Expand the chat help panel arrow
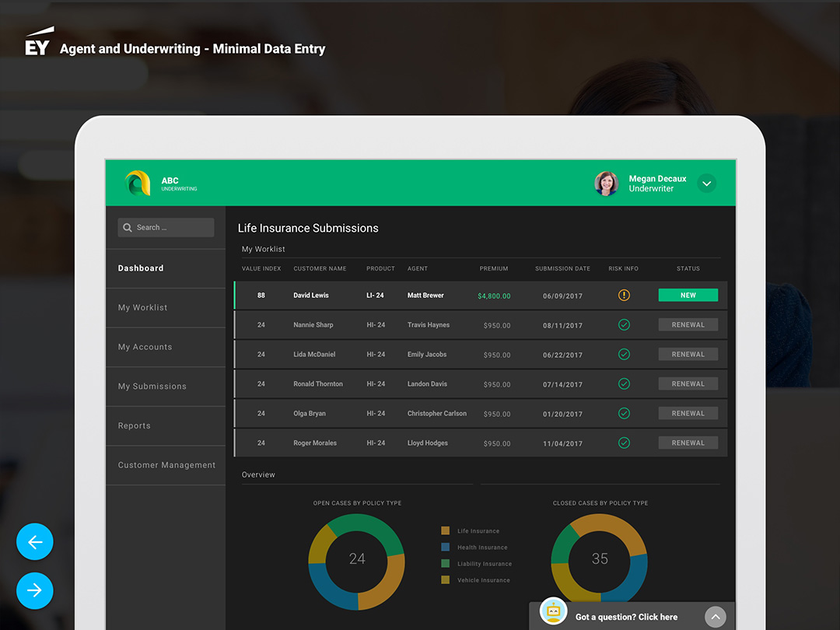This screenshot has width=840, height=630. pyautogui.click(x=715, y=618)
